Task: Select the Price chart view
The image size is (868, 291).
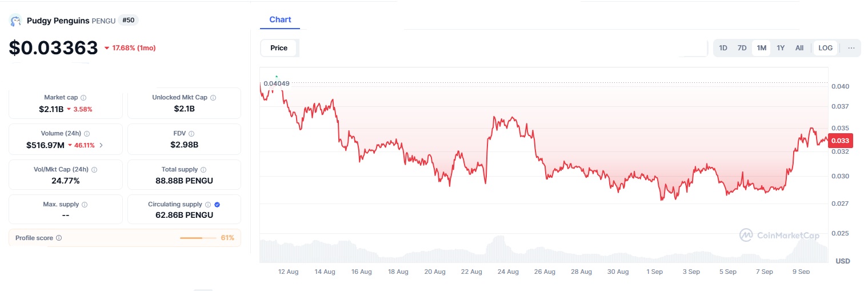Action: pos(279,48)
